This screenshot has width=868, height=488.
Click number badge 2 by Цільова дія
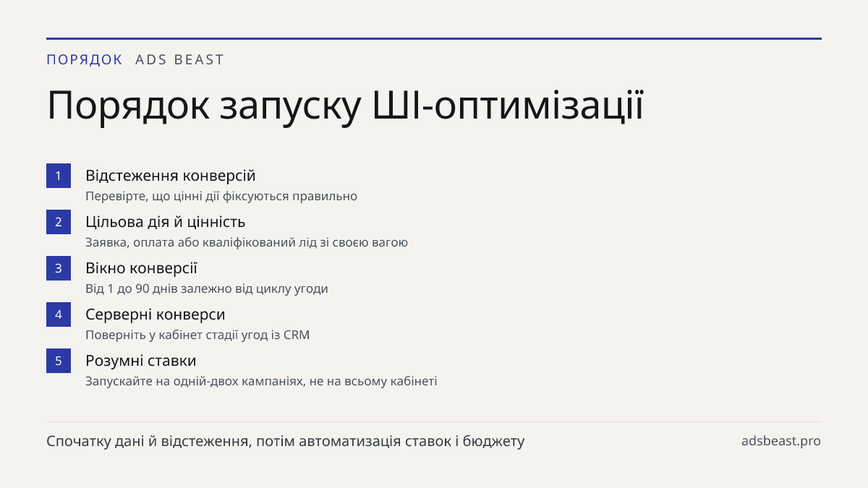[59, 222]
